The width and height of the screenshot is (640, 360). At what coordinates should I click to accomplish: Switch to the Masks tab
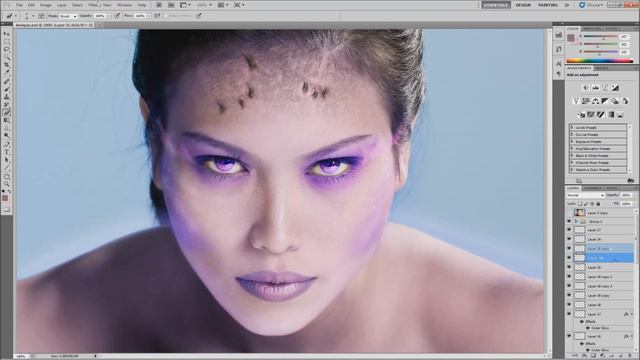point(601,68)
